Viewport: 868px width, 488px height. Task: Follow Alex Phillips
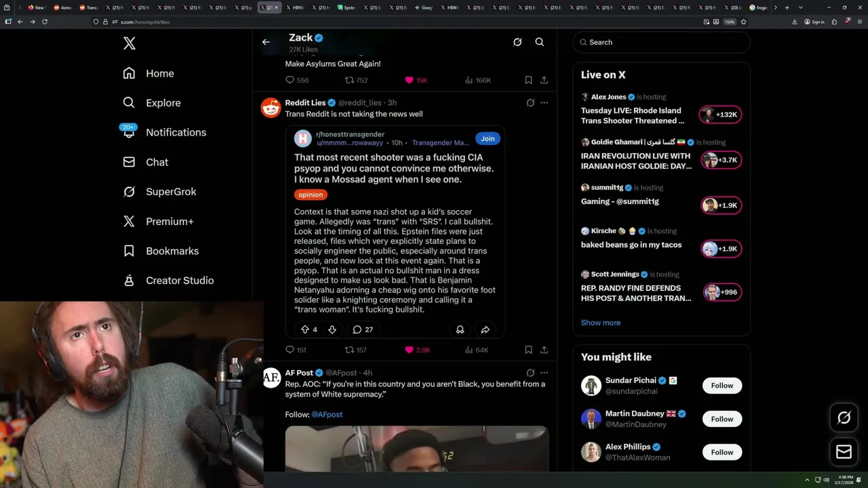(722, 452)
